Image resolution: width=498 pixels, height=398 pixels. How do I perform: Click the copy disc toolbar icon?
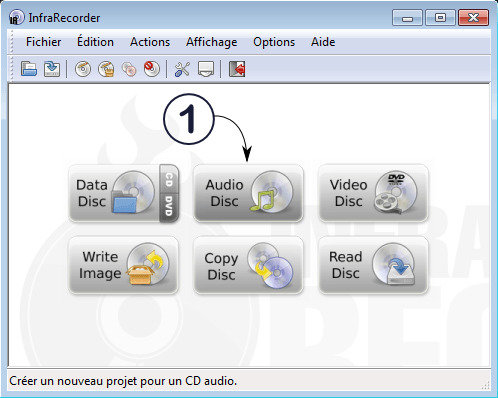tap(129, 69)
